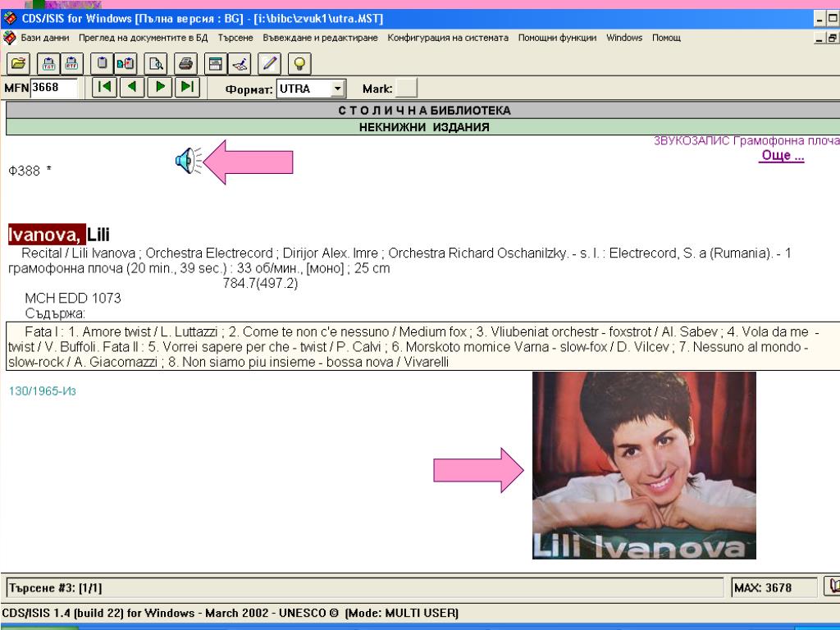Screen dimensions: 840x630
Task: Open Конфигурация на системата menu
Action: click(x=448, y=38)
